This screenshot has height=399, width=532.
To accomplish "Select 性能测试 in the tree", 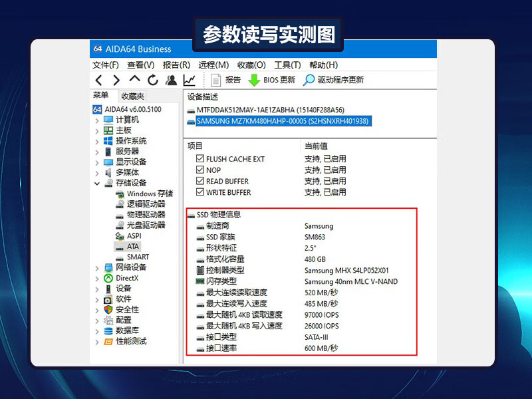I will point(125,341).
